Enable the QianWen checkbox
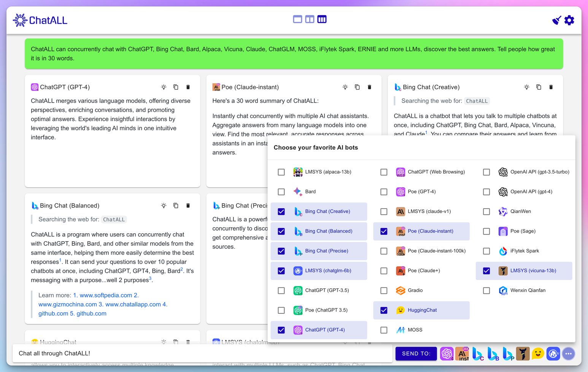This screenshot has height=372, width=588. [486, 212]
